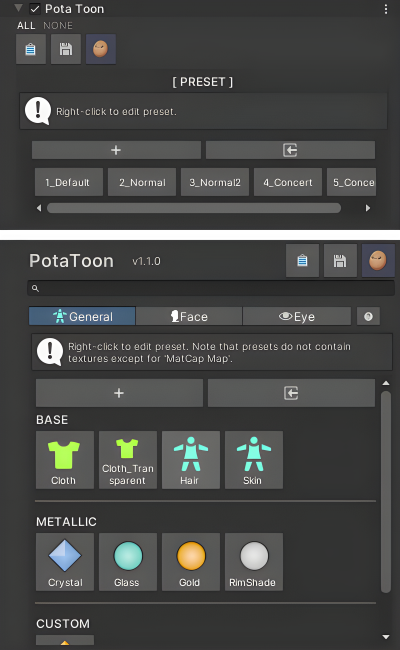Click the horizontal preset scrollbar thumb
Viewport: 400px width, 650px height.
point(194,208)
